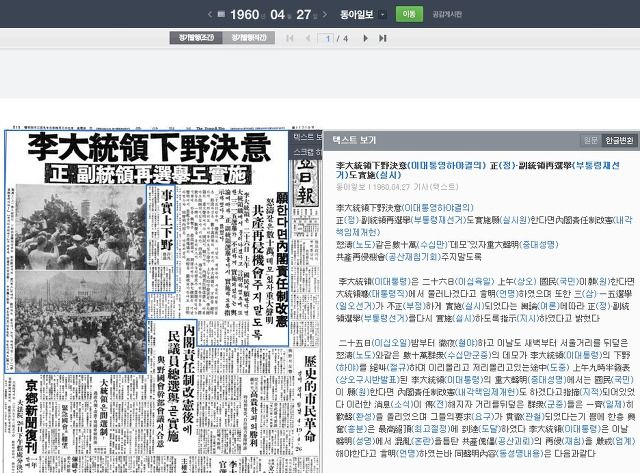Click the paragraph starting 李大統領은 二十六日
The height and width of the screenshot is (473, 640).
(x=485, y=300)
